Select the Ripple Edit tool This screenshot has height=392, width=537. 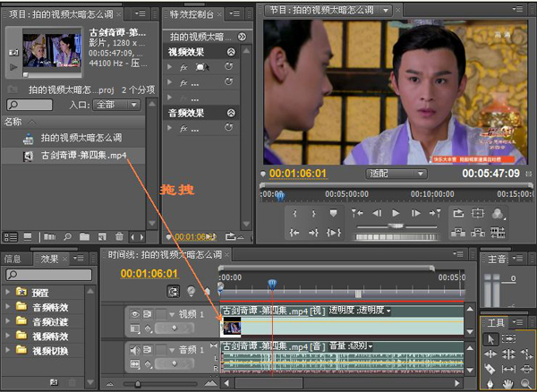[490, 354]
